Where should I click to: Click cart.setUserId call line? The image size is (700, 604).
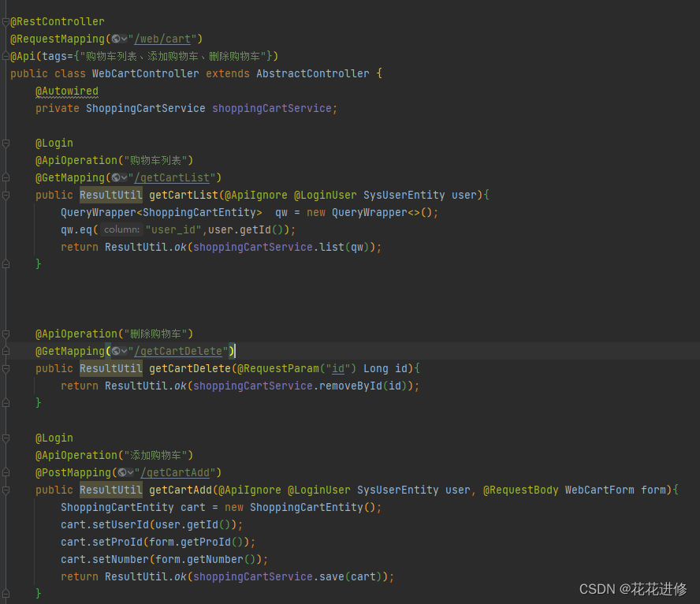pos(152,524)
